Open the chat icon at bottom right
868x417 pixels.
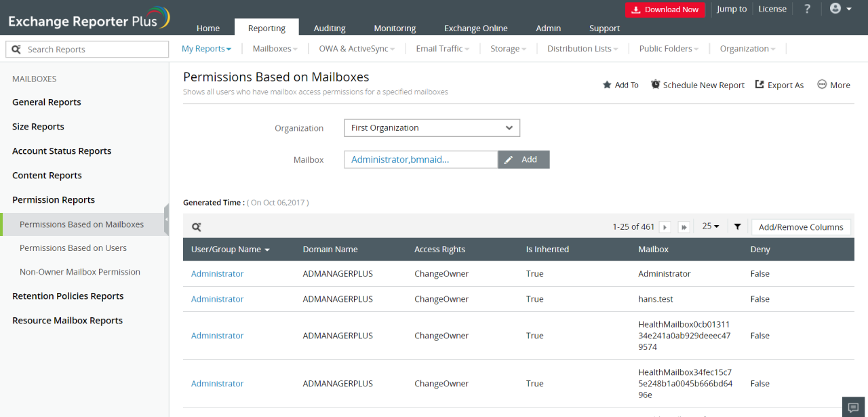853,406
